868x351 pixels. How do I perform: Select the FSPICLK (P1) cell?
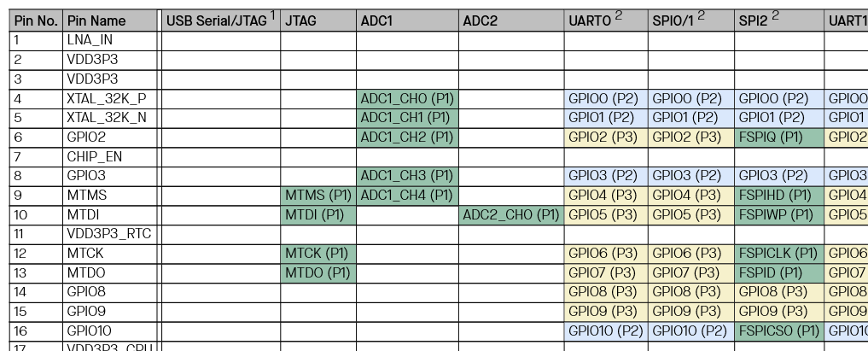(x=778, y=254)
